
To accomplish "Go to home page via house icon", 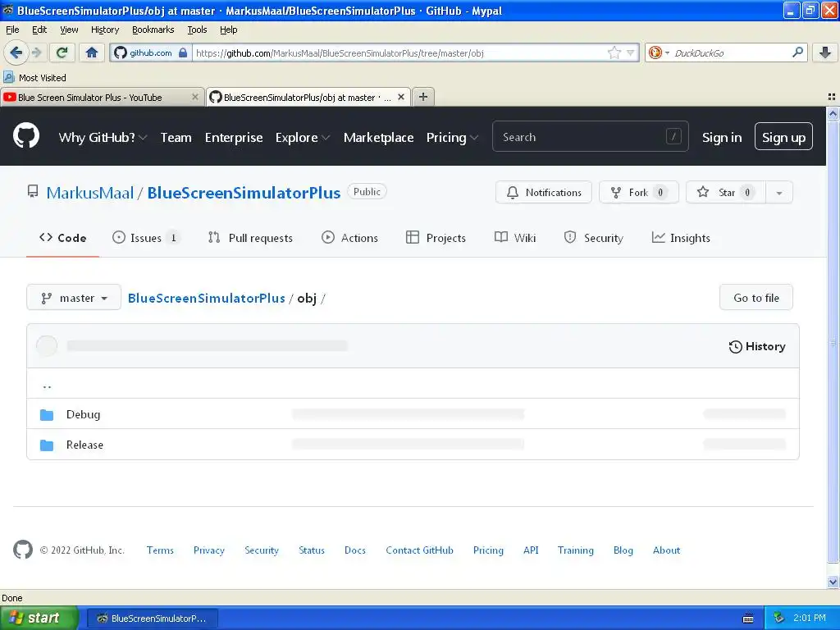I will tap(92, 52).
